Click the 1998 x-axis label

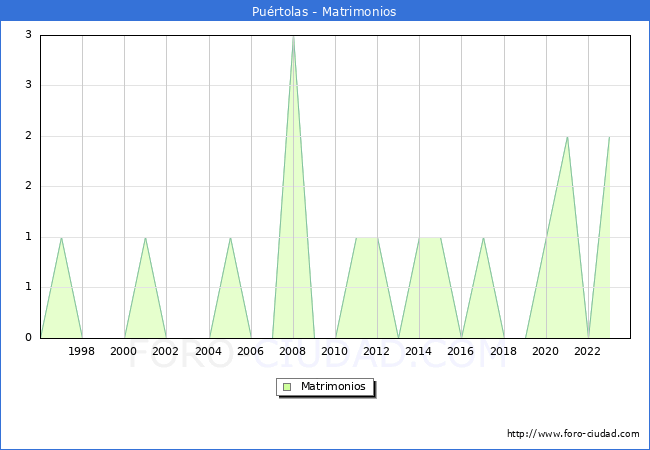82,351
